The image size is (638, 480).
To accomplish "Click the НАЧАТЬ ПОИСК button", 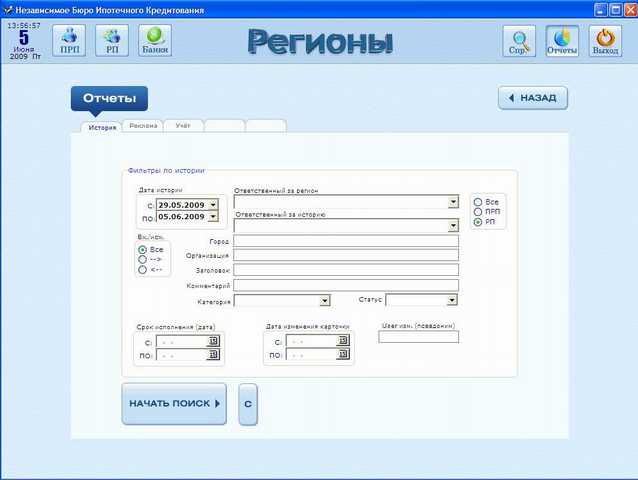I will coord(174,404).
